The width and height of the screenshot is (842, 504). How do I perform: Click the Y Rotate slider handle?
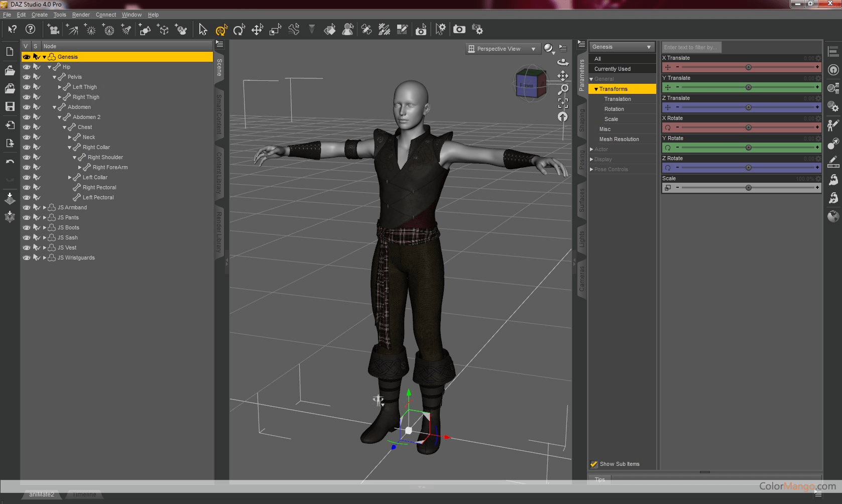(x=748, y=148)
